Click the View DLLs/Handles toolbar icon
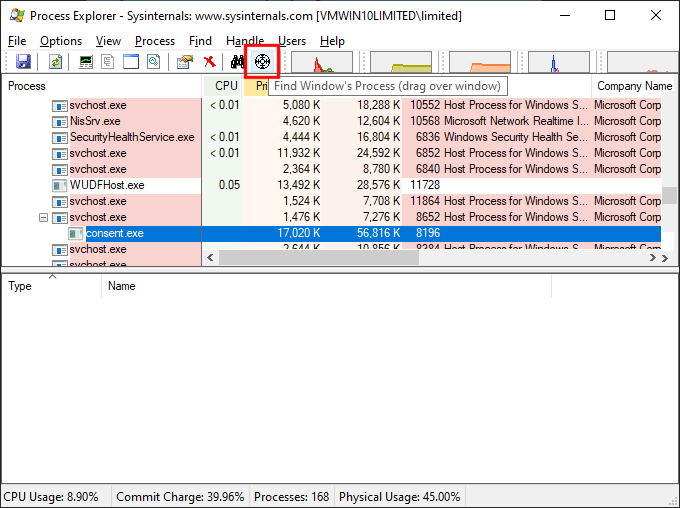 (x=154, y=62)
